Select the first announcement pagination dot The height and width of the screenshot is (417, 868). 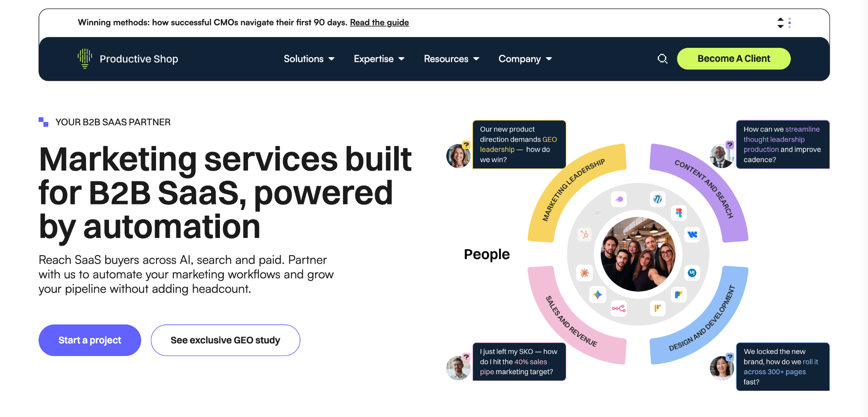[x=790, y=18]
